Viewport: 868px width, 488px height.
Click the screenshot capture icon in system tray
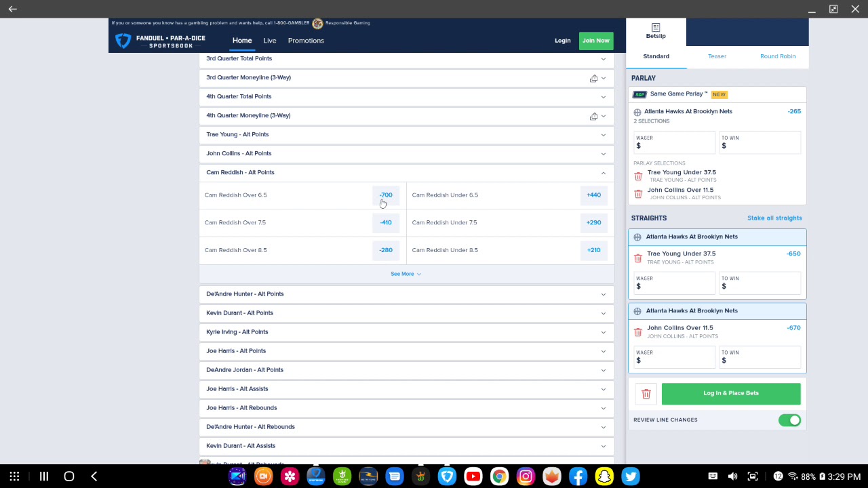[x=753, y=476]
